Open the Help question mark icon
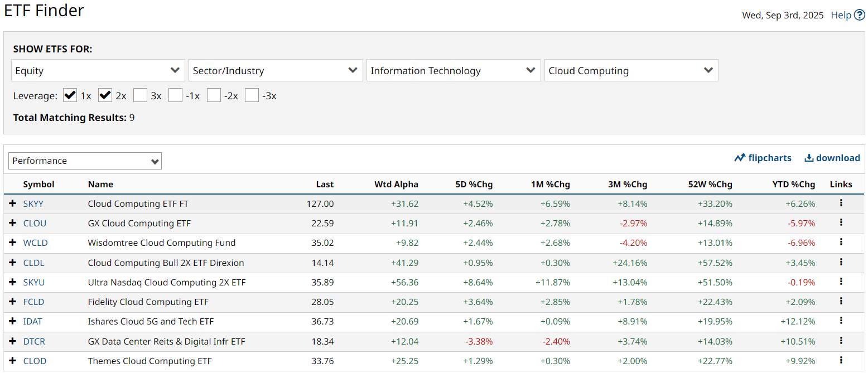This screenshot has height=373, width=868. 859,15
